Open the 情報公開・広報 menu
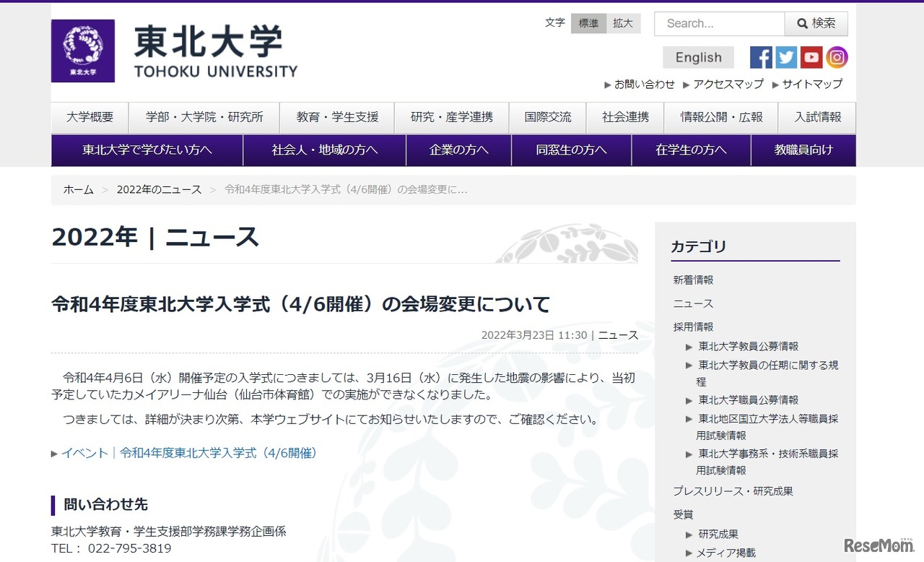Screen dimensions: 924x562 pyautogui.click(x=721, y=117)
